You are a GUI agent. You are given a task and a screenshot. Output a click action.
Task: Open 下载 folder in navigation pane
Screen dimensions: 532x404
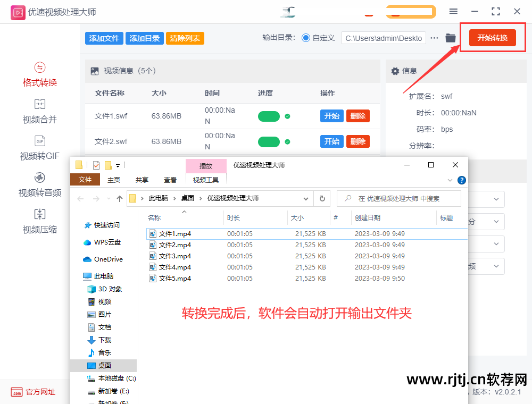(x=100, y=340)
